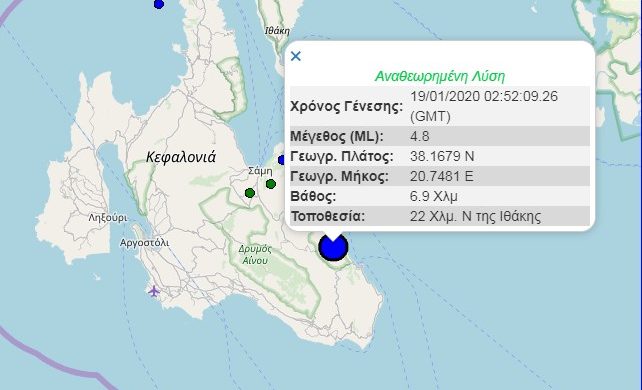
Task: Click the Γεωγρ. Μήκος 20.7481 E value
Action: pyautogui.click(x=441, y=176)
